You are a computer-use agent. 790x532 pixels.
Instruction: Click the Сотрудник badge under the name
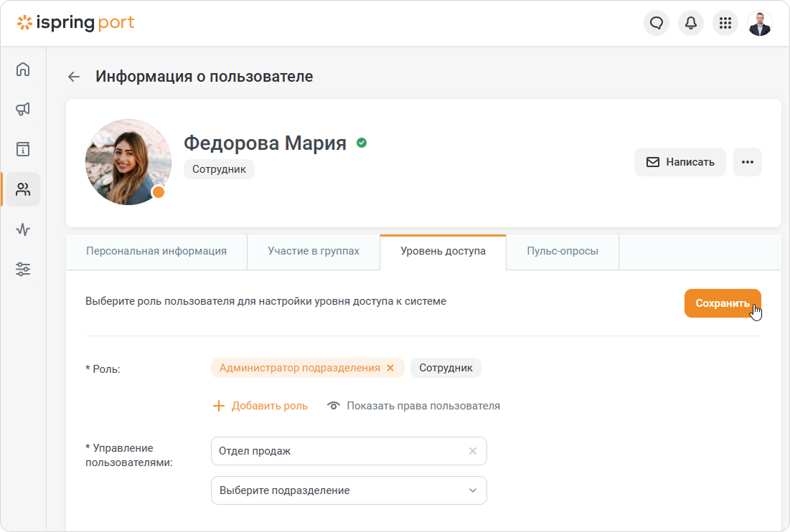[219, 169]
